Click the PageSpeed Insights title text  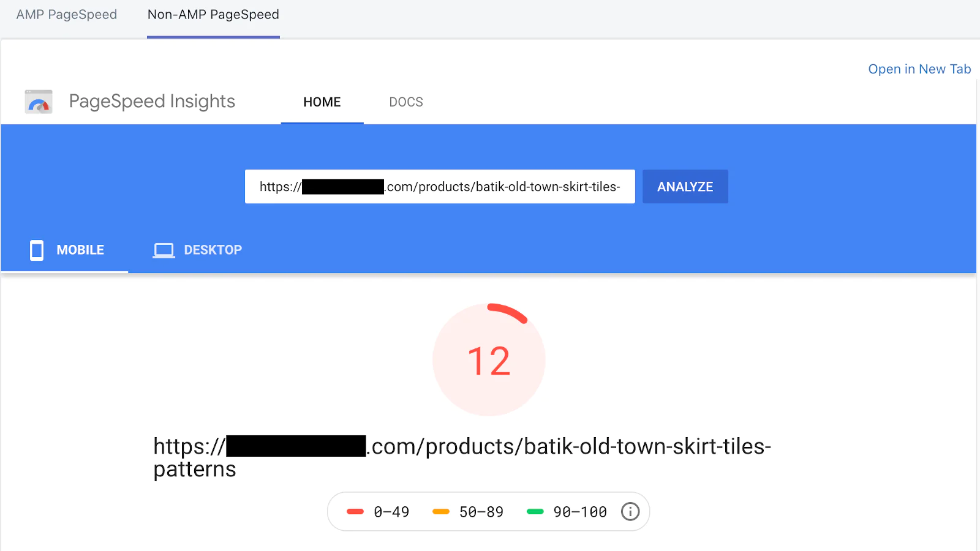[152, 101]
